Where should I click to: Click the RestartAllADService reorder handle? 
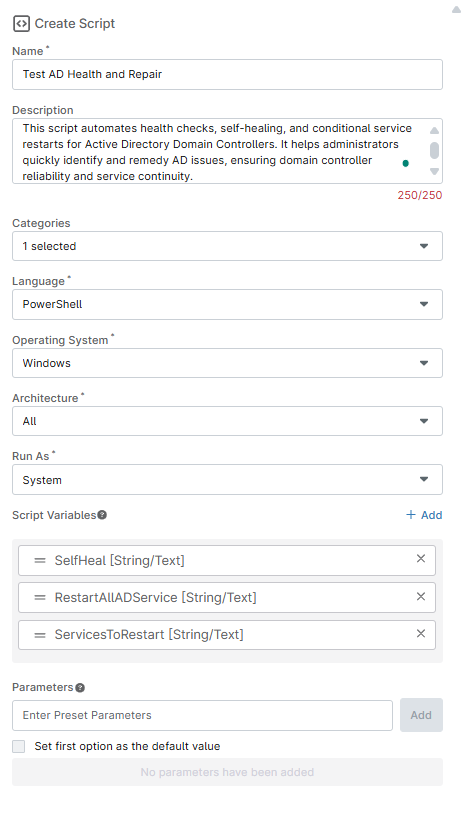pyautogui.click(x=40, y=597)
